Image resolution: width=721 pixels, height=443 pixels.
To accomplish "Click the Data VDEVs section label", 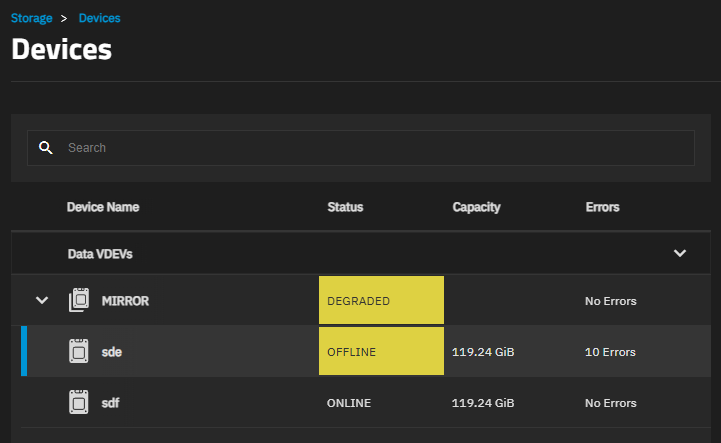I will coord(100,254).
